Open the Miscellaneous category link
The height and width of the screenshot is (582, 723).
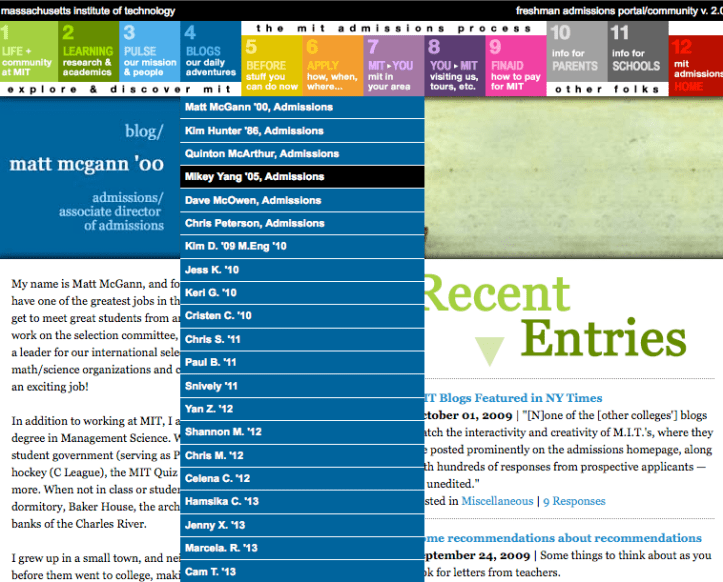pos(497,501)
